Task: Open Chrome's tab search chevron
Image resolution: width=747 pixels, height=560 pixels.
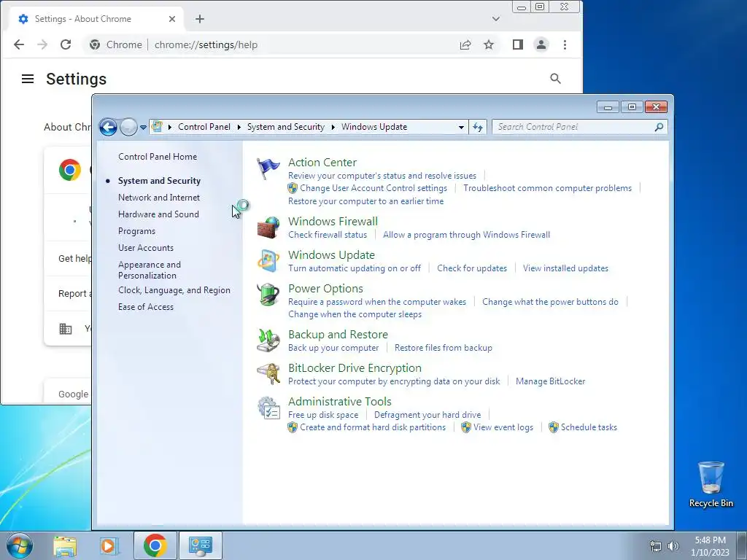Action: click(496, 19)
